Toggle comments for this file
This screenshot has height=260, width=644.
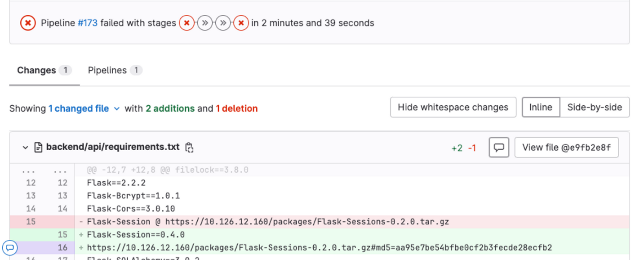pos(498,148)
